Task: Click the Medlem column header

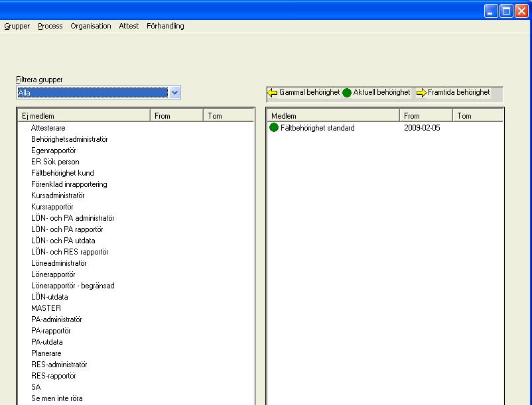Action: pos(333,116)
